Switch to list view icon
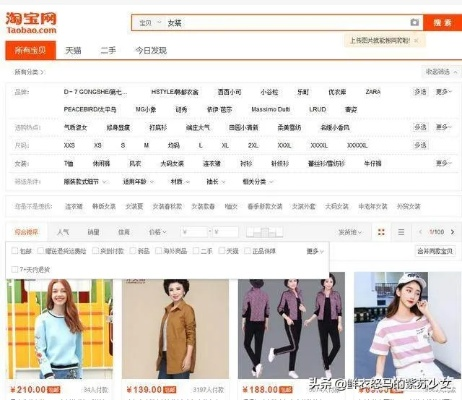Screen dimensions: 462x400 point(401,232)
